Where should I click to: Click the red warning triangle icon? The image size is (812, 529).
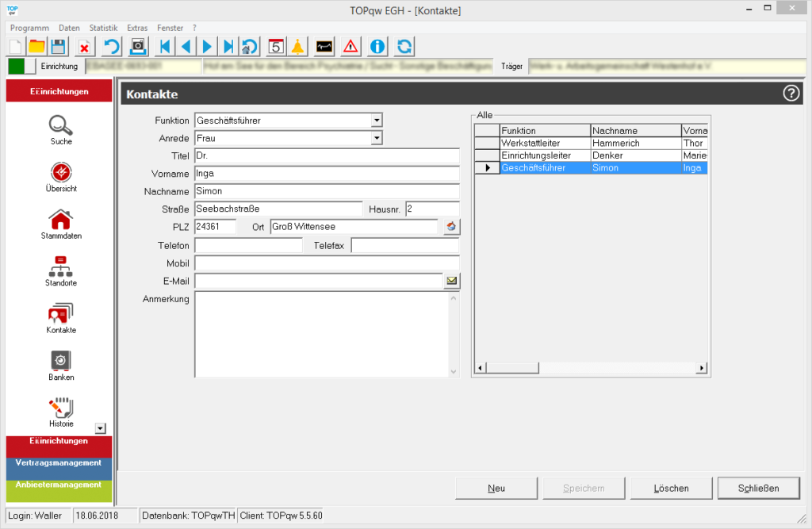point(350,46)
